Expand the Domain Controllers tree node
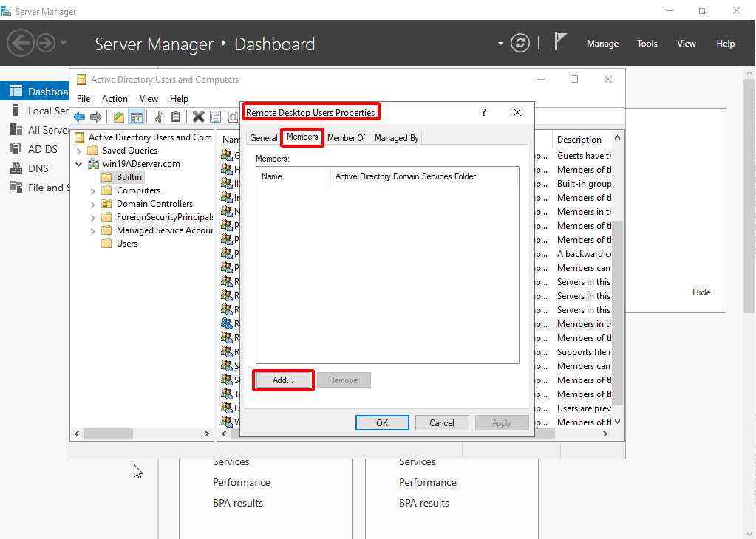This screenshot has height=539, width=756. click(92, 204)
